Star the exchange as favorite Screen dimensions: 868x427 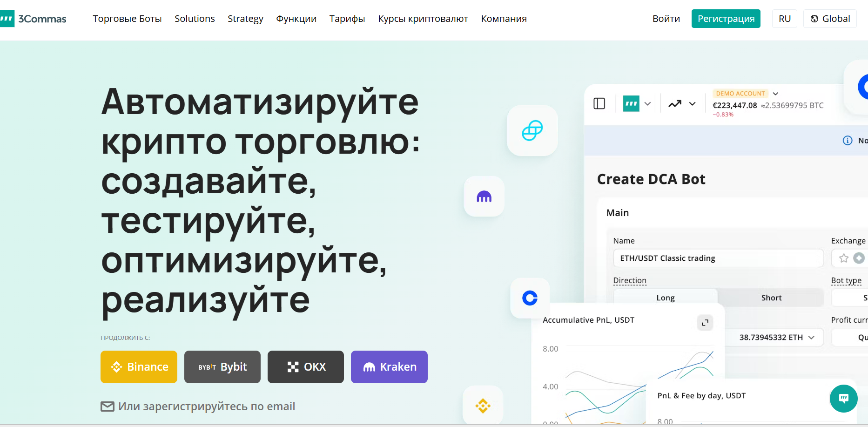(843, 258)
